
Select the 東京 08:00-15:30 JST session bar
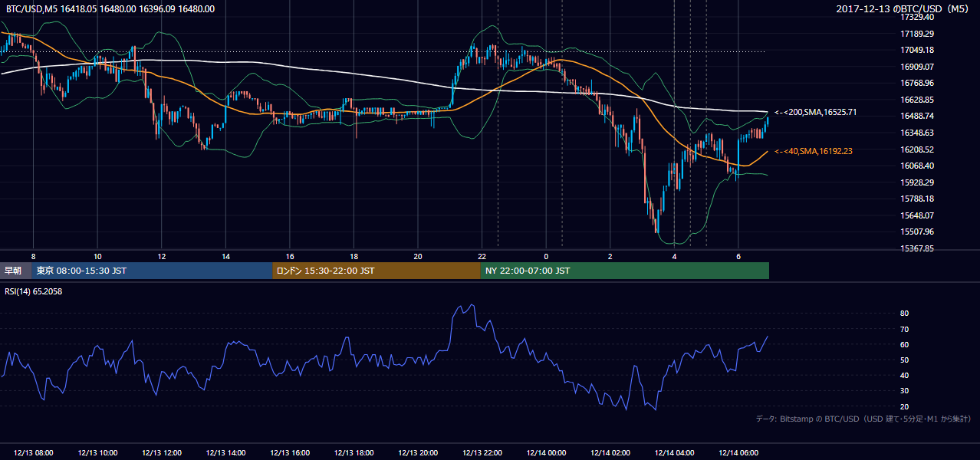coord(153,271)
